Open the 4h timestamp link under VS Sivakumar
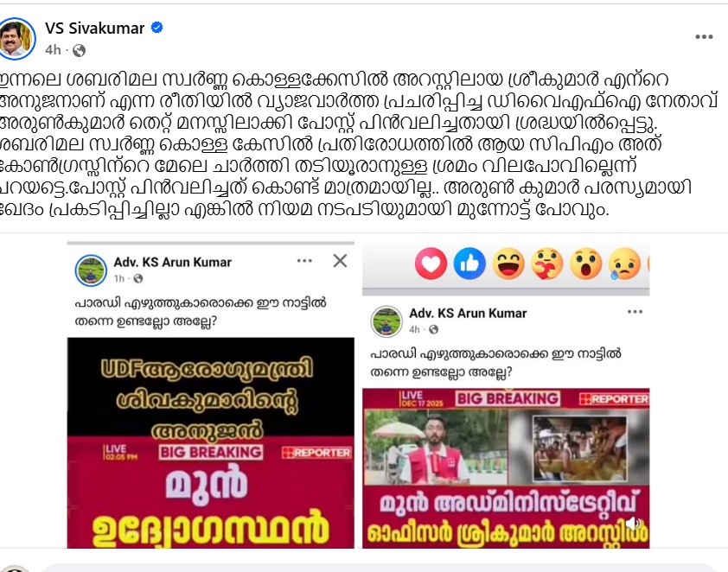Viewport: 728px width, 572px height. [x=53, y=49]
